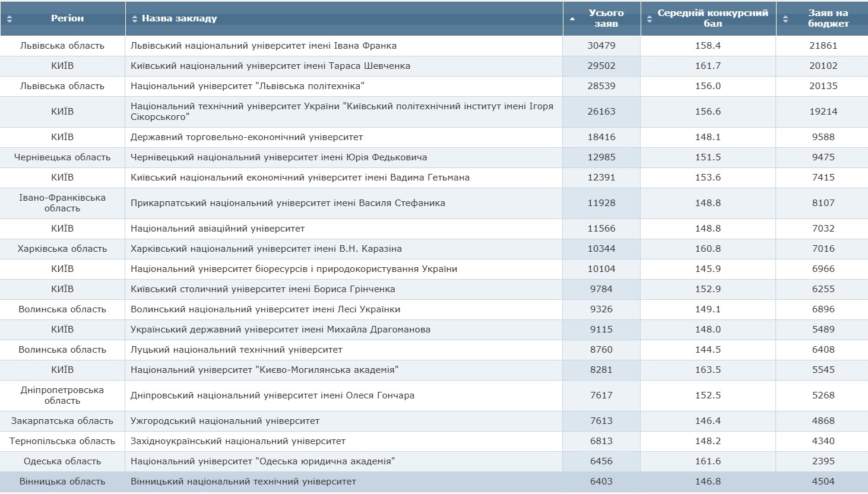Open Чернівецький національний університет імені Юрія Федьковича
Viewport: 868px width, 494px height.
(x=279, y=157)
